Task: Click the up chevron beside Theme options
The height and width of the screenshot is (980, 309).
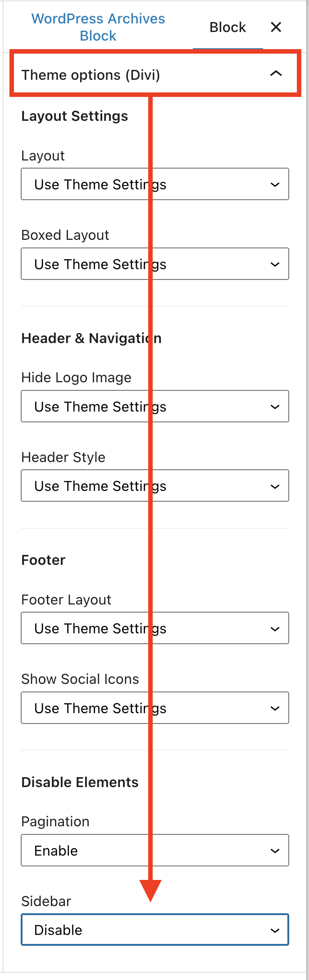Action: click(x=276, y=73)
